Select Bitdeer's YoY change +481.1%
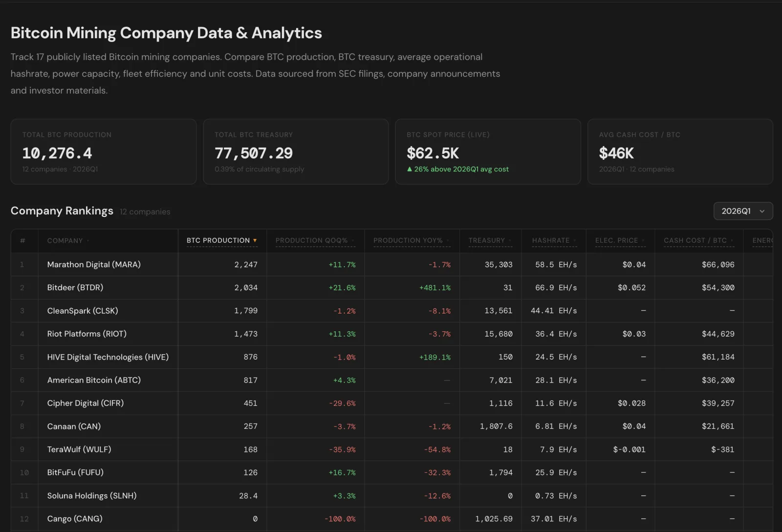This screenshot has height=532, width=782. [x=435, y=288]
